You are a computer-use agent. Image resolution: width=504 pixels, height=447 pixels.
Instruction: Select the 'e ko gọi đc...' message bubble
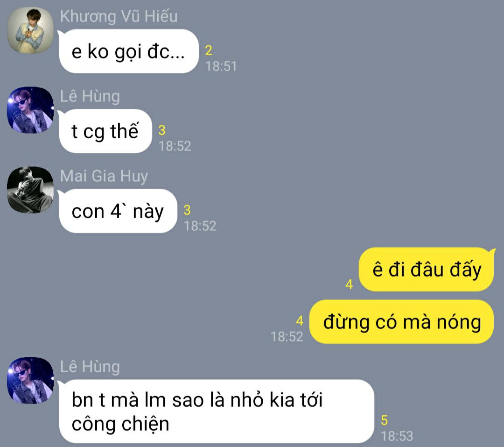(x=129, y=51)
